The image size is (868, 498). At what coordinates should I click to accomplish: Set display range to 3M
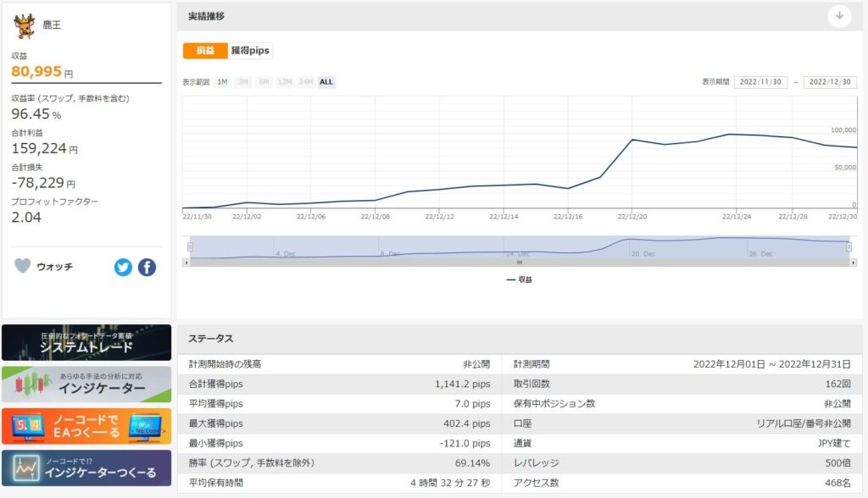point(243,82)
